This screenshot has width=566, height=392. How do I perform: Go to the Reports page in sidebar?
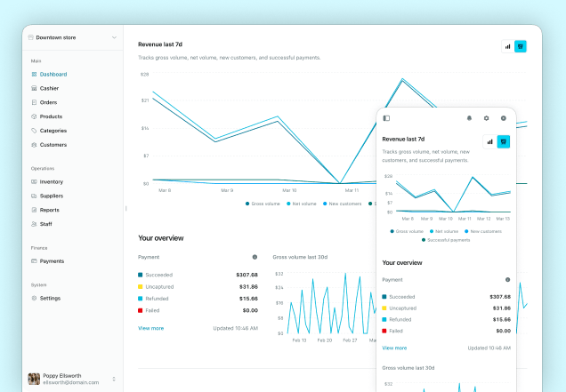coord(50,210)
